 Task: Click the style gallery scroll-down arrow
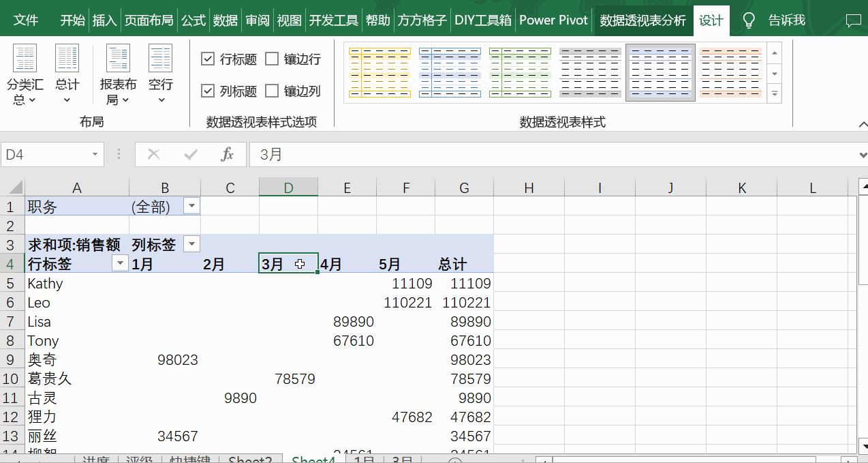[x=773, y=75]
